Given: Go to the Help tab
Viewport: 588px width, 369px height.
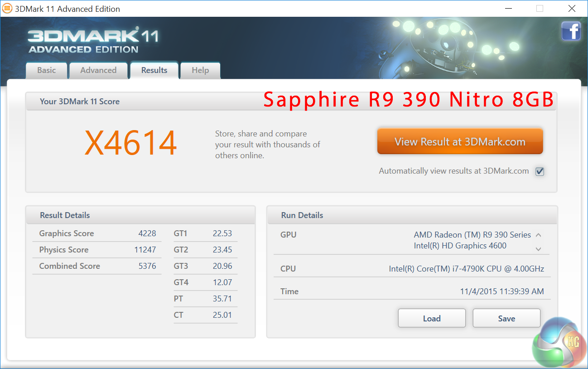Looking at the screenshot, I should point(200,70).
